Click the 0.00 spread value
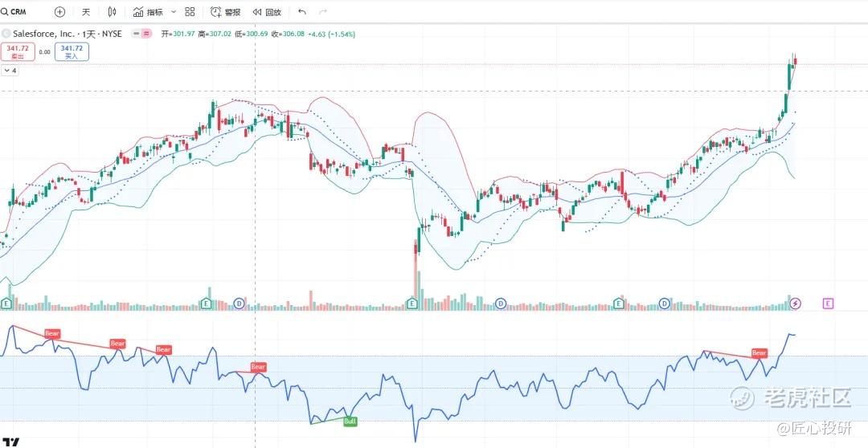 tap(45, 52)
